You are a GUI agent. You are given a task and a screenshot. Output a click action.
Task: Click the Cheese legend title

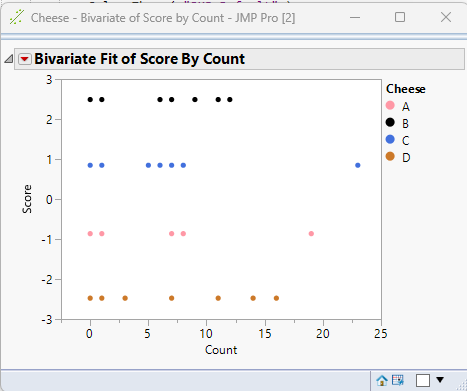click(x=406, y=89)
